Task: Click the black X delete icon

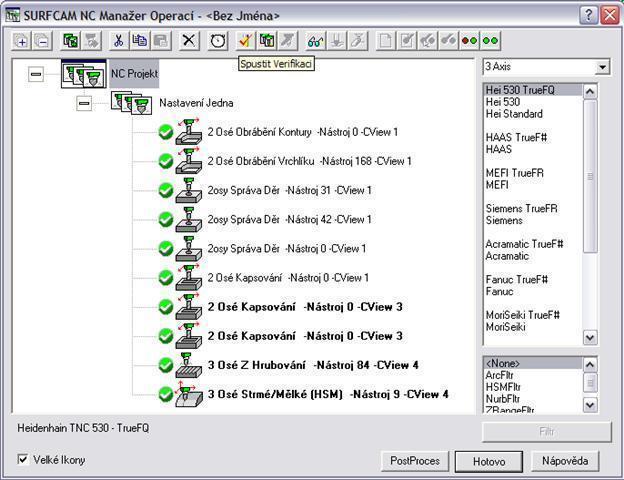Action: (x=189, y=41)
